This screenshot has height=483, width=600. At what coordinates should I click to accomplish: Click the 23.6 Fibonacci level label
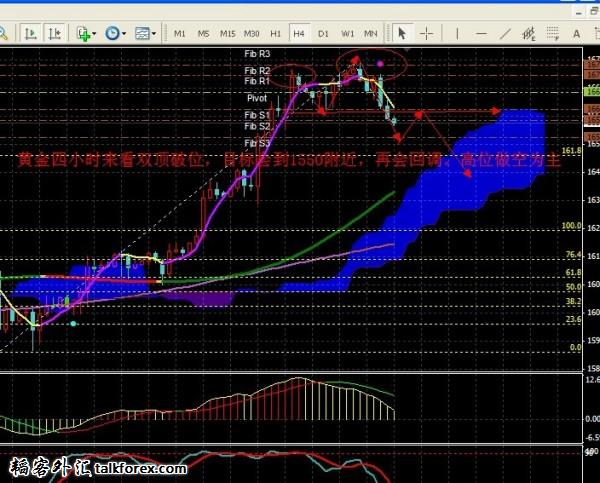tap(573, 319)
